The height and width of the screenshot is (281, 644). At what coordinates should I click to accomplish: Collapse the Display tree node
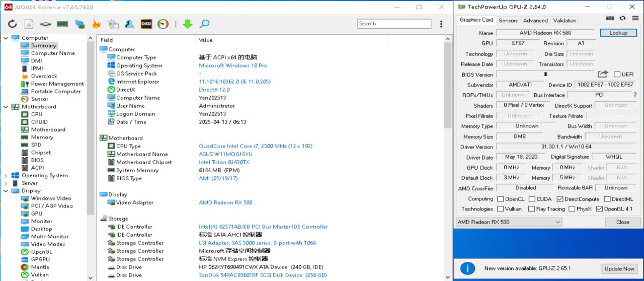[6, 191]
